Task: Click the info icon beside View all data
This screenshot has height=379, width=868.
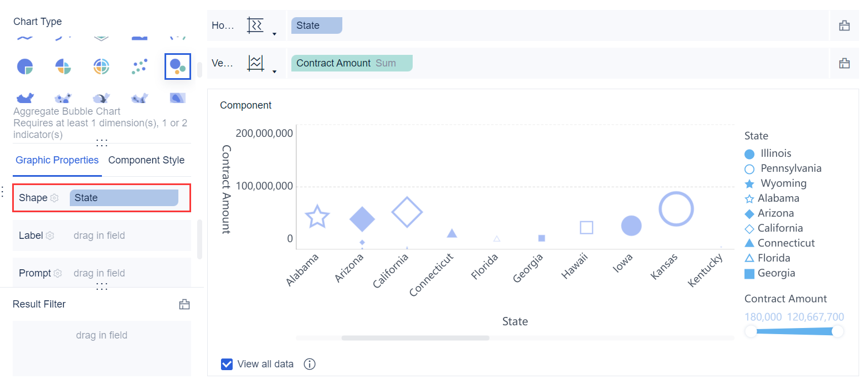Action: [x=310, y=364]
